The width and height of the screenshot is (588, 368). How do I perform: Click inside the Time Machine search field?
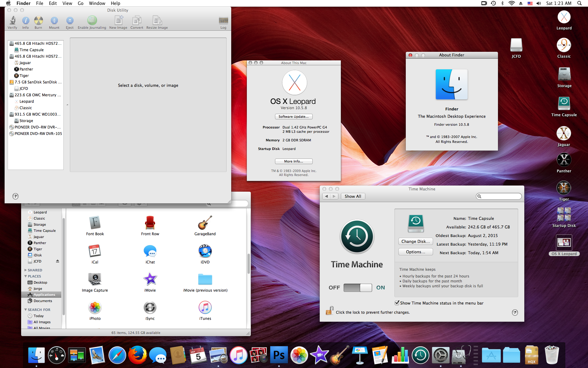click(x=499, y=196)
